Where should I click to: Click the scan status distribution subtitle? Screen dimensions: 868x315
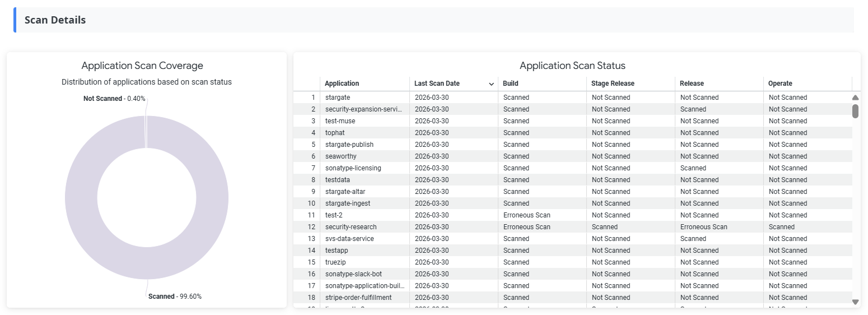point(147,82)
